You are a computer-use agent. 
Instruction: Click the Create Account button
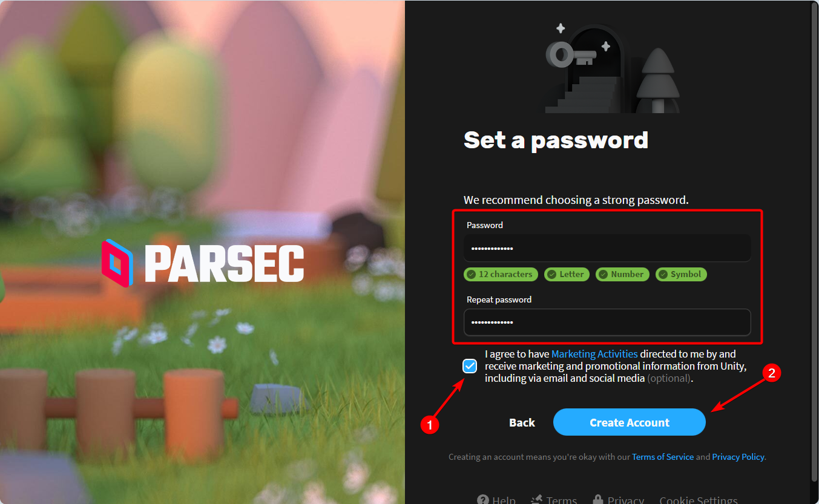tap(630, 422)
